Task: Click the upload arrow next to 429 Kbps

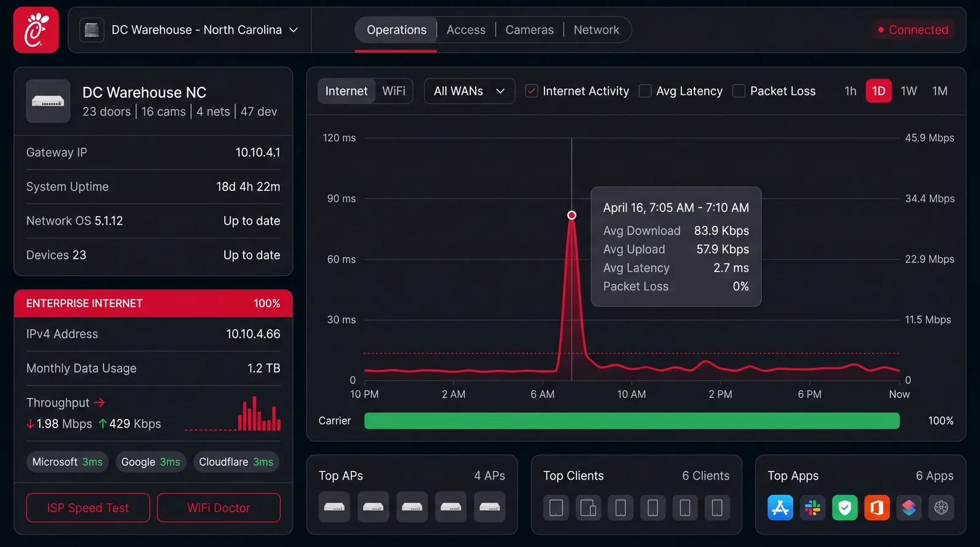Action: [103, 424]
